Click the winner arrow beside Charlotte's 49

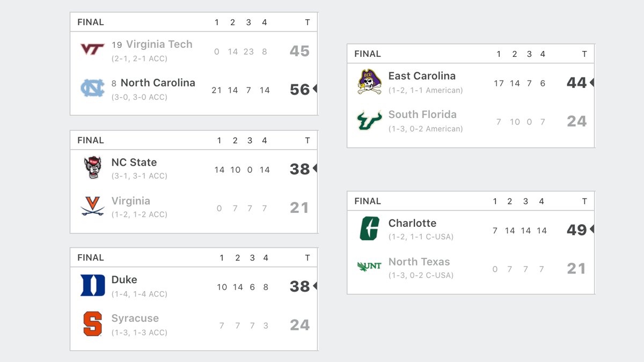tap(591, 229)
